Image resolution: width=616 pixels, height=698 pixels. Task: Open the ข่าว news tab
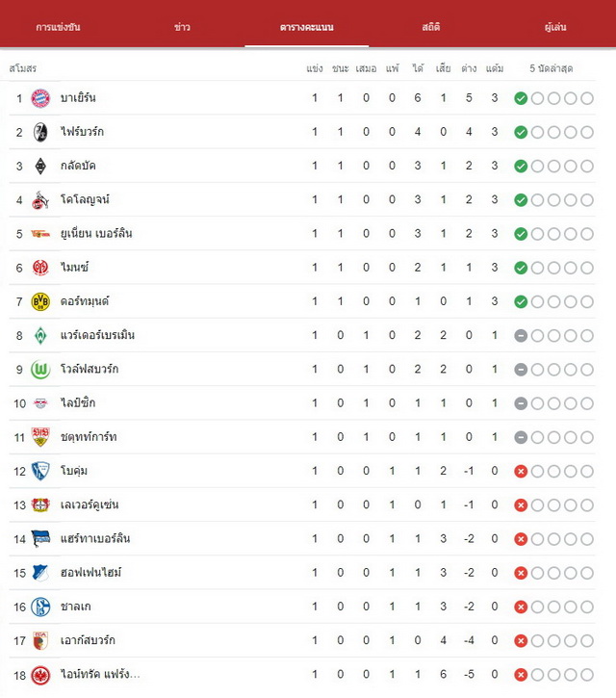[x=182, y=27]
